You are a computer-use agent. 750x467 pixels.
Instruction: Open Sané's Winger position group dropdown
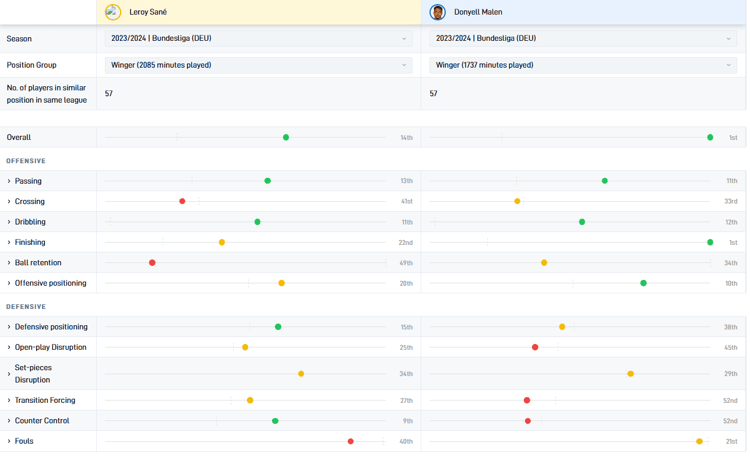coord(258,65)
